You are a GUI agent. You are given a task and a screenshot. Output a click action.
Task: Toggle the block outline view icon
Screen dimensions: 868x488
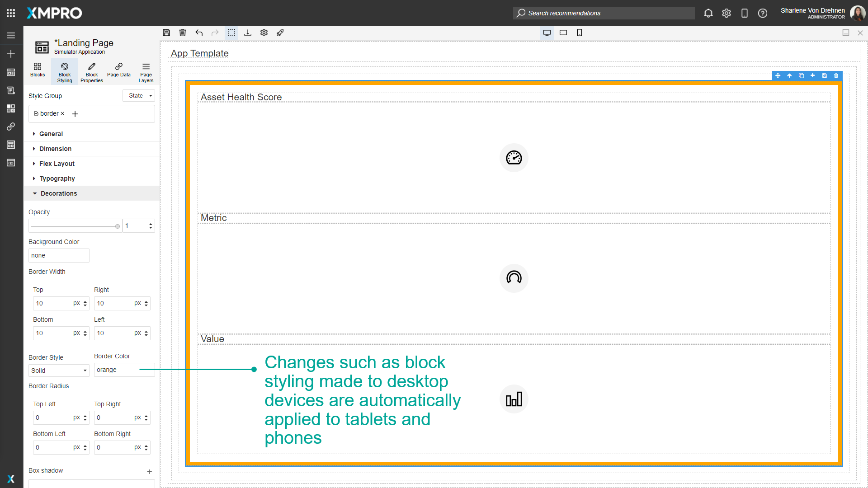[231, 33]
